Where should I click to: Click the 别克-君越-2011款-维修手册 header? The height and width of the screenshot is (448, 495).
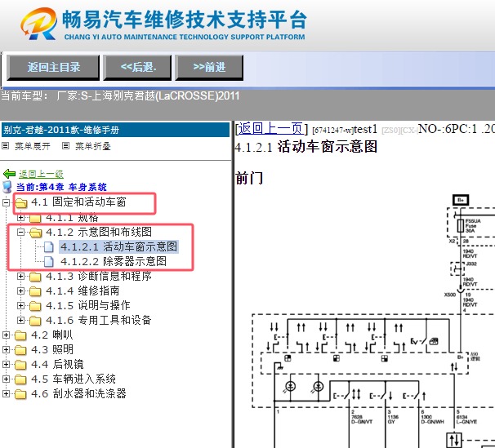(115, 130)
